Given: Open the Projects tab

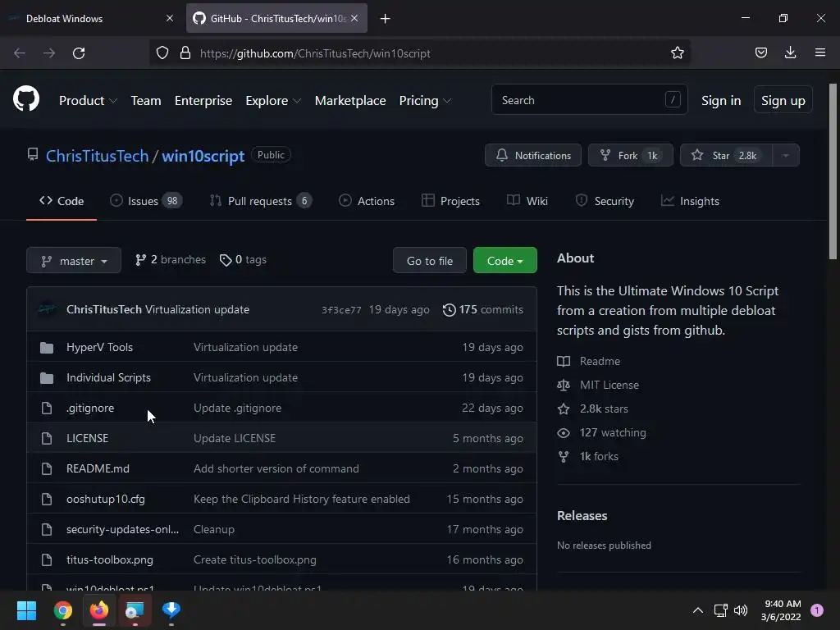Looking at the screenshot, I should click(x=450, y=201).
